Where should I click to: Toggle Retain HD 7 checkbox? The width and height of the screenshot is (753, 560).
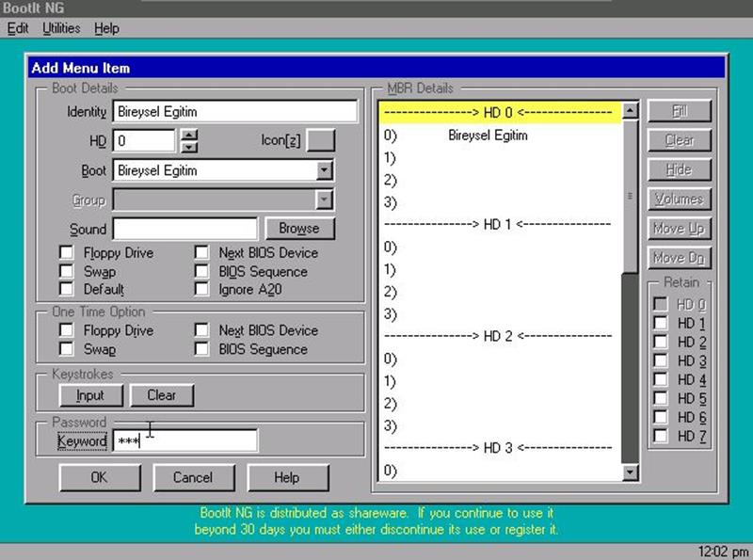click(x=661, y=436)
